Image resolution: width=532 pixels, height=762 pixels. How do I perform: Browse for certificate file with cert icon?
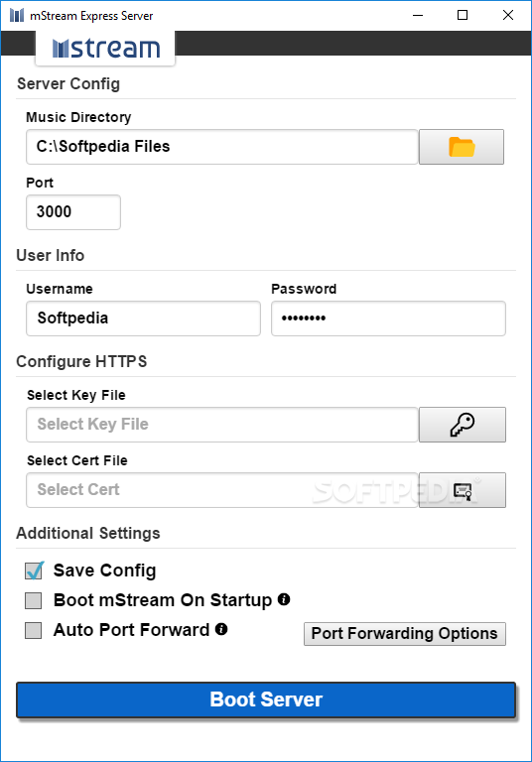tap(462, 490)
